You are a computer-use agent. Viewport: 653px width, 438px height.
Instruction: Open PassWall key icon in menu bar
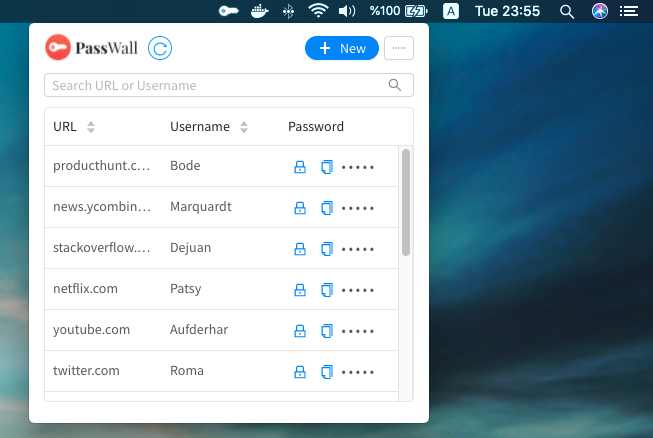tap(229, 11)
